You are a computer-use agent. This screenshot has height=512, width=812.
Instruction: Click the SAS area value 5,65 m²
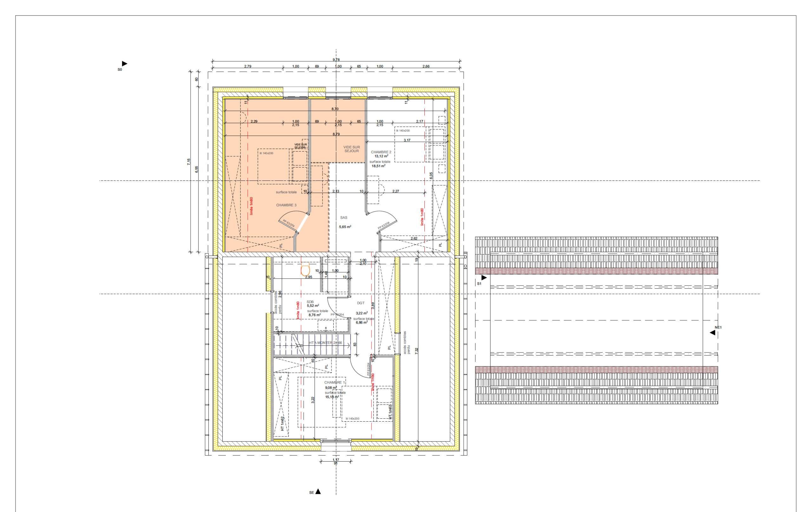[x=345, y=227]
